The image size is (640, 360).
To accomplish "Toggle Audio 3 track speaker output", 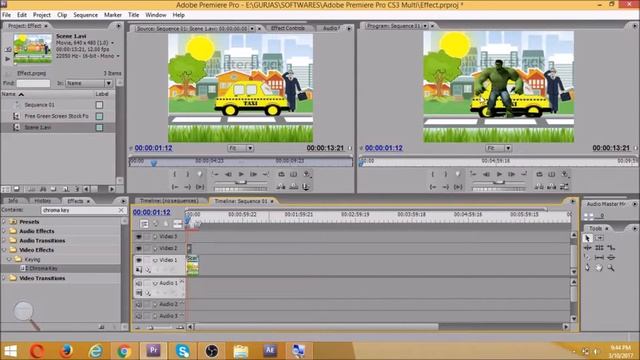I will coord(139,316).
